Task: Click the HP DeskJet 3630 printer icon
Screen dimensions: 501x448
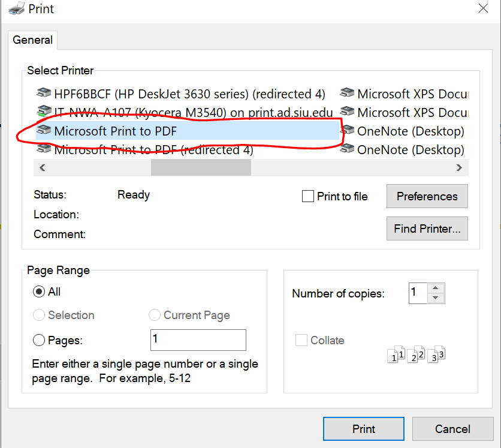Action: coord(44,93)
